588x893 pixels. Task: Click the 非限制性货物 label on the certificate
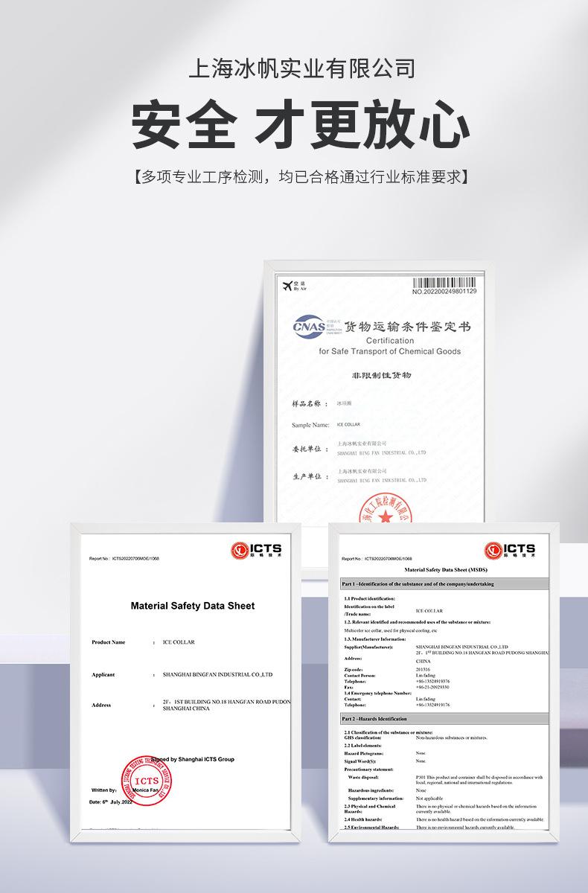point(380,375)
